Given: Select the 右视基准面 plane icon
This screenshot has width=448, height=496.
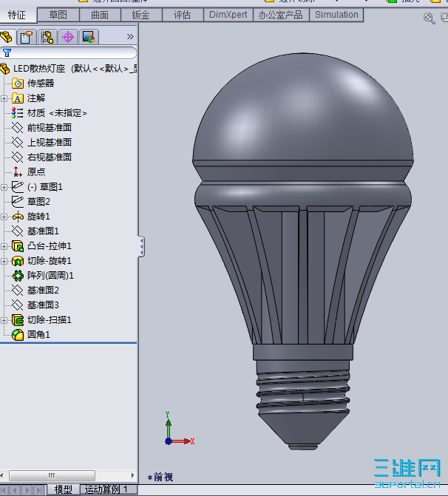Looking at the screenshot, I should coord(18,157).
